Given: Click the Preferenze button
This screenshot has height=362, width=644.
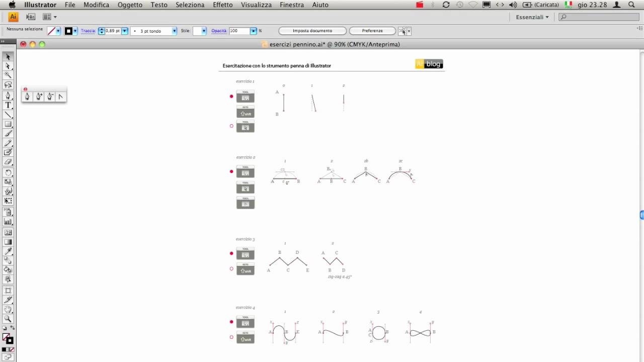Looking at the screenshot, I should click(x=372, y=31).
